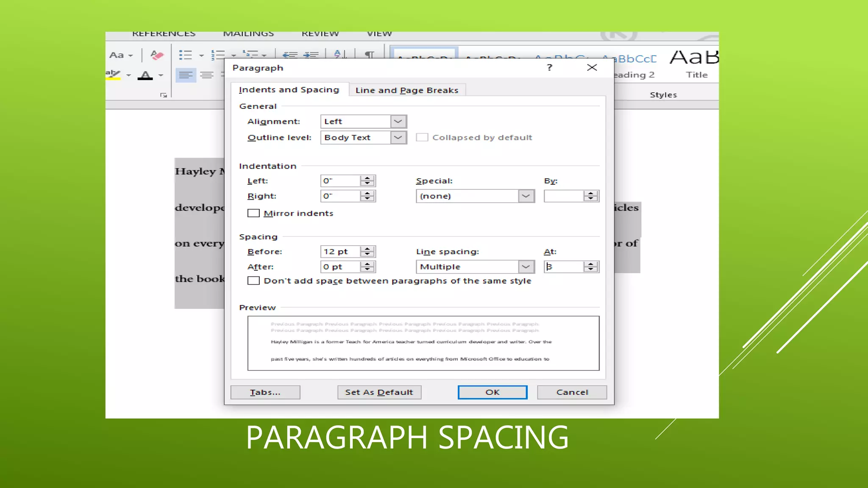Select the Title style in Styles gallery

694,64
